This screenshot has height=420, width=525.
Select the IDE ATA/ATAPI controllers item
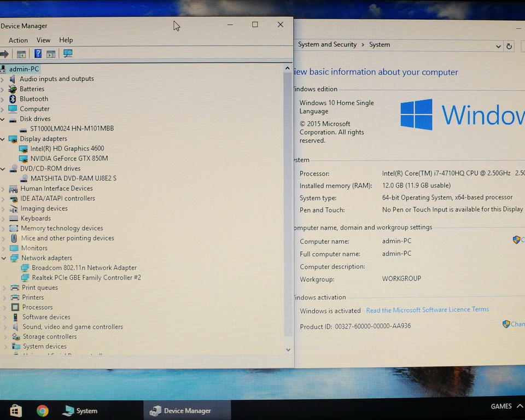57,199
